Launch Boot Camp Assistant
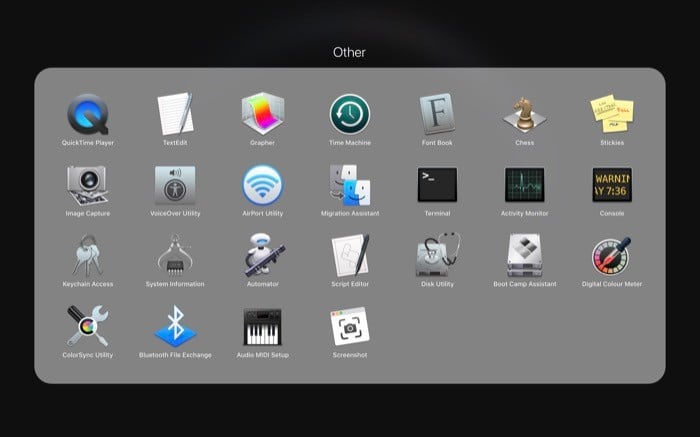Viewport: 700px width, 437px height. (x=525, y=255)
